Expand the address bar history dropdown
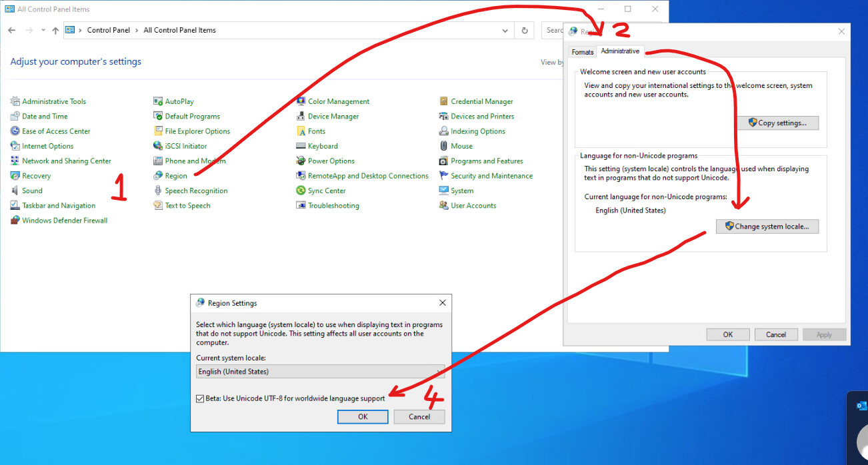 click(505, 31)
